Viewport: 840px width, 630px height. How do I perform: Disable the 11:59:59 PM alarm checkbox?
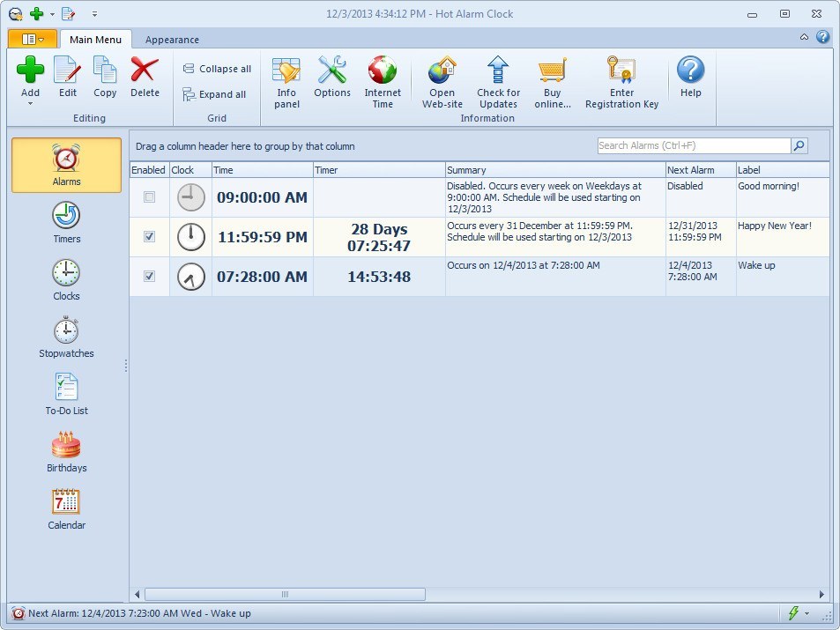click(x=149, y=237)
